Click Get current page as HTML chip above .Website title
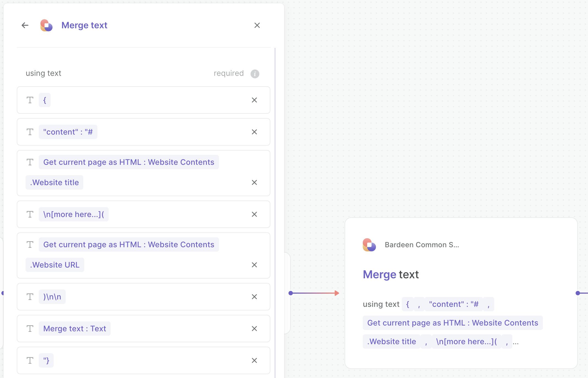 coord(129,162)
